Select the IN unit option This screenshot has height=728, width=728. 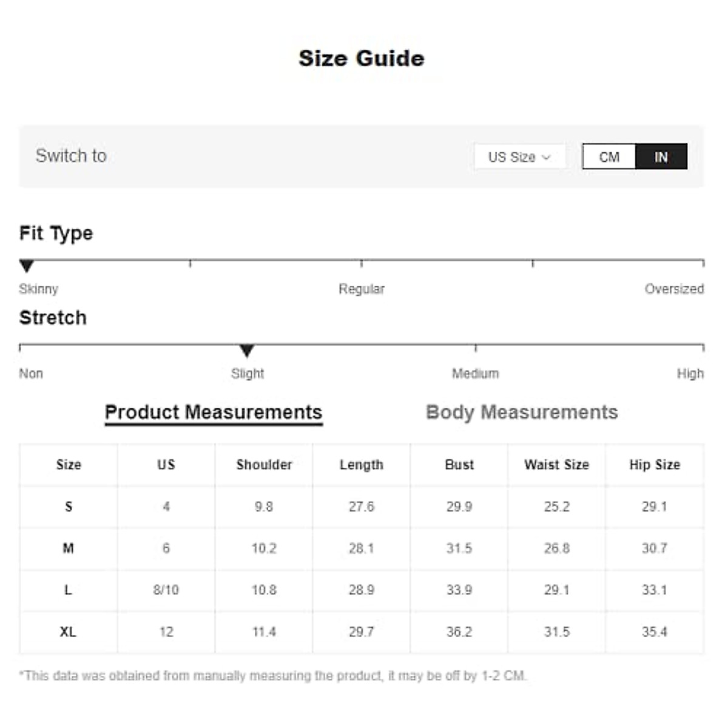coord(660,157)
